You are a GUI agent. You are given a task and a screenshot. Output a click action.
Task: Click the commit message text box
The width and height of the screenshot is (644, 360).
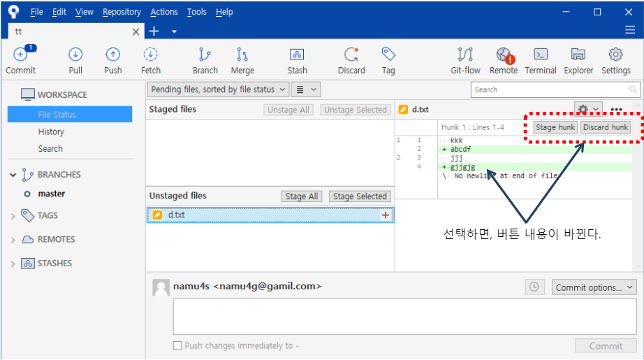click(x=404, y=317)
